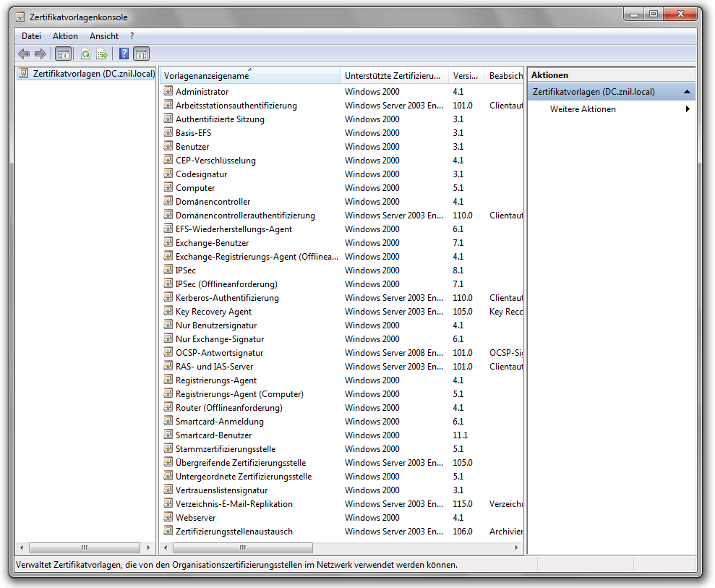Open the Aktion menu
Image resolution: width=715 pixels, height=588 pixels.
[65, 35]
